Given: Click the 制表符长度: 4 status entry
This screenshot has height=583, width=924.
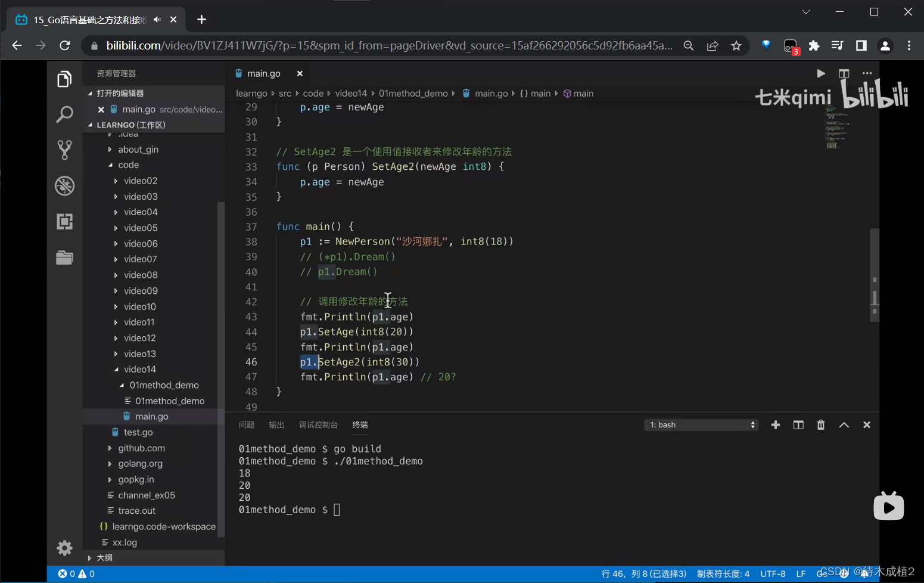Looking at the screenshot, I should tap(723, 573).
